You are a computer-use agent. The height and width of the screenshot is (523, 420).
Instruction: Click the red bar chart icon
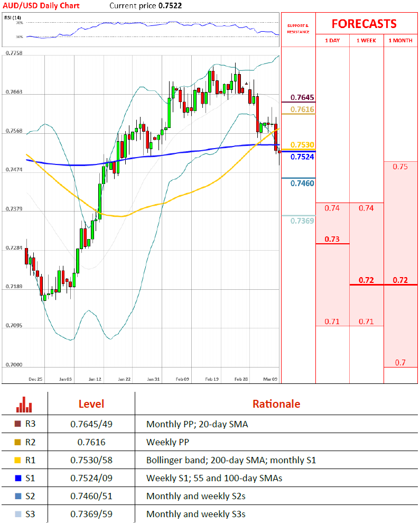point(24,404)
